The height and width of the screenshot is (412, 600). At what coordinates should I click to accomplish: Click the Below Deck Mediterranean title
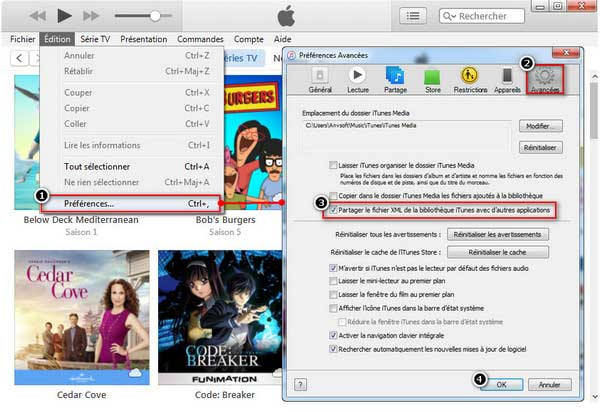click(81, 220)
